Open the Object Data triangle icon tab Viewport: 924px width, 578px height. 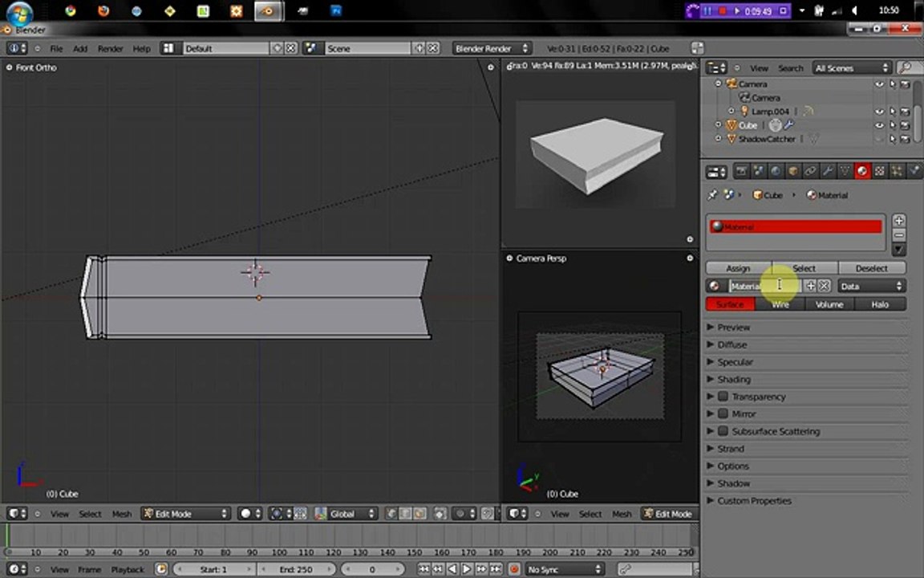coord(845,172)
